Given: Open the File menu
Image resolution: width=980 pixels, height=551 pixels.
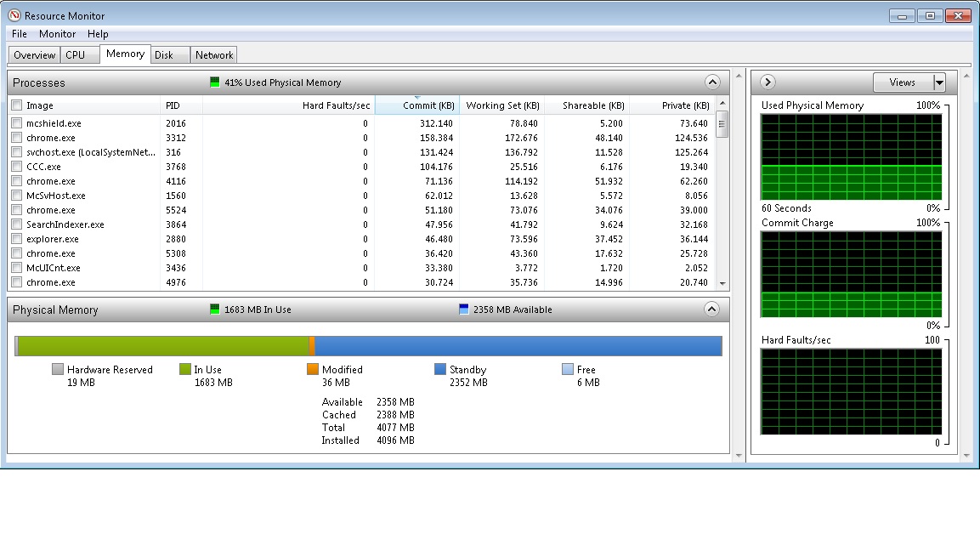Looking at the screenshot, I should (x=20, y=34).
